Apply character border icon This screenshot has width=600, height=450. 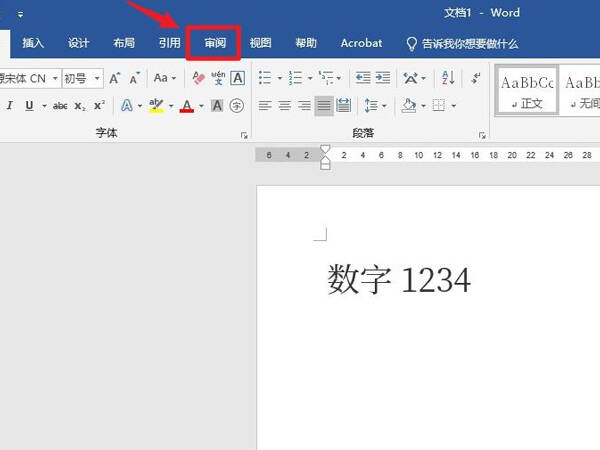[x=238, y=78]
